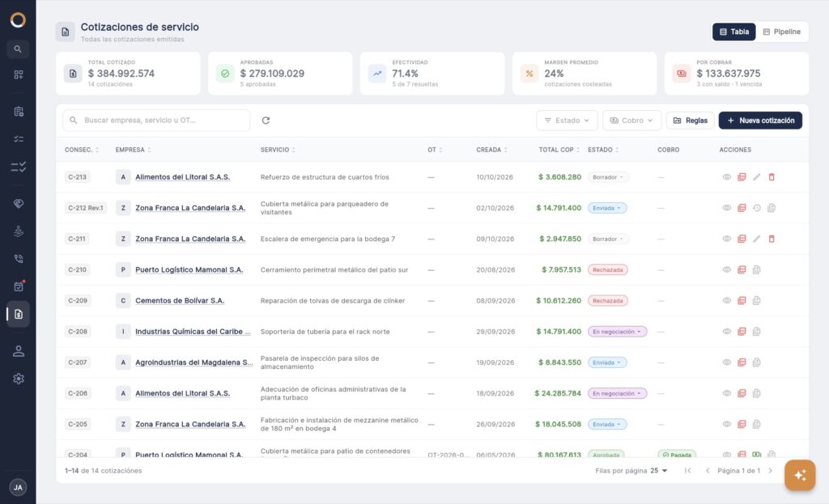
Task: Go to the next page of results
Action: click(771, 471)
